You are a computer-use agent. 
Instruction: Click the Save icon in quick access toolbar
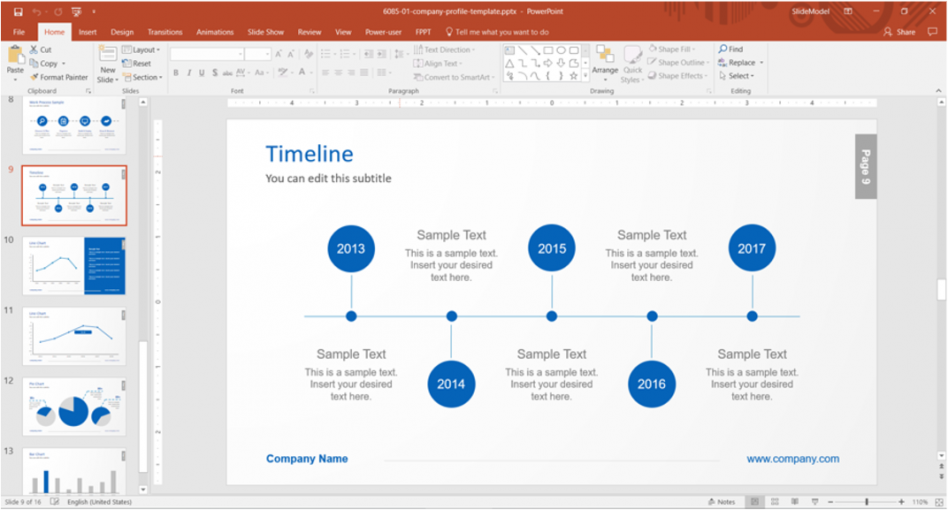(x=17, y=11)
